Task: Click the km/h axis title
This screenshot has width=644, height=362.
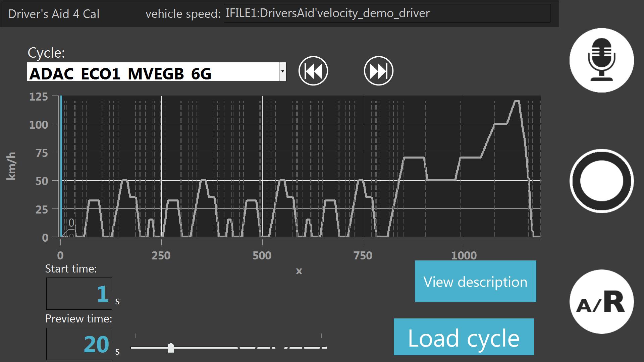Action: pyautogui.click(x=11, y=166)
